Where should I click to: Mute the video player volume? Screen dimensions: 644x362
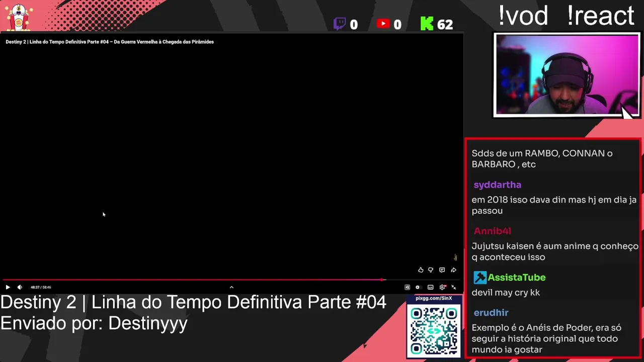tap(20, 287)
